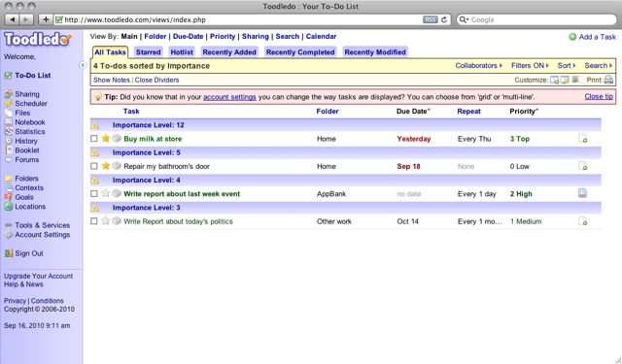Click the warning icon on Importance Level: 5 divider

point(95,153)
